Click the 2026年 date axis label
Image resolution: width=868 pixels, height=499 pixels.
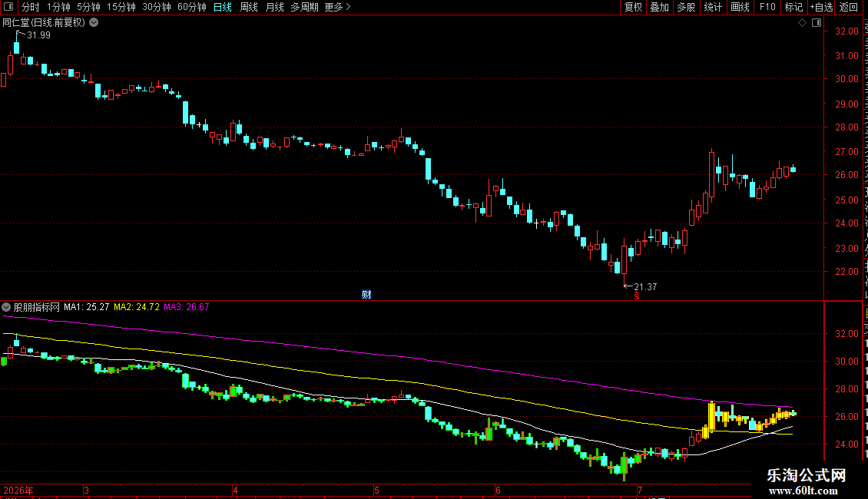tap(18, 490)
